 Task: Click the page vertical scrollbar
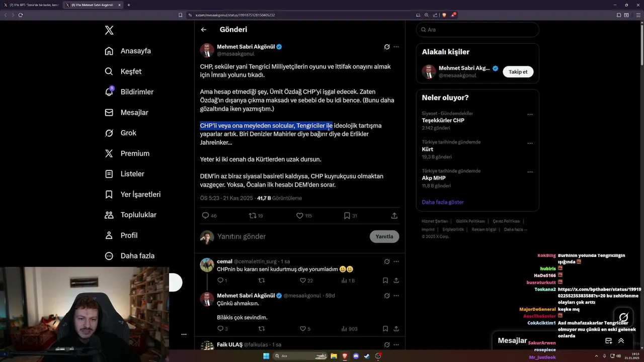[641, 45]
